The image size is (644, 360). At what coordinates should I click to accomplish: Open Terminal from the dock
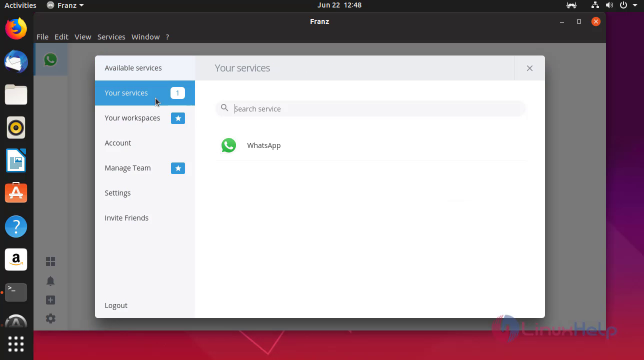(16, 292)
